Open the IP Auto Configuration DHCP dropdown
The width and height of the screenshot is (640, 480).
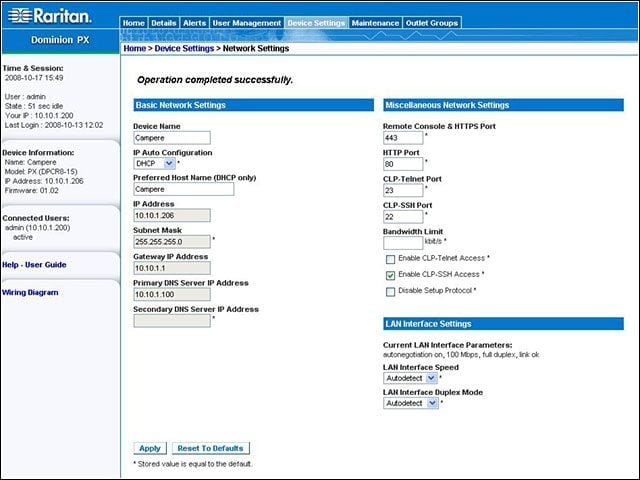coord(154,164)
